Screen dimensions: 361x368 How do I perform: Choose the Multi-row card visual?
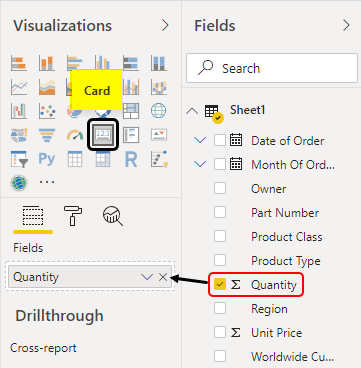click(x=131, y=135)
